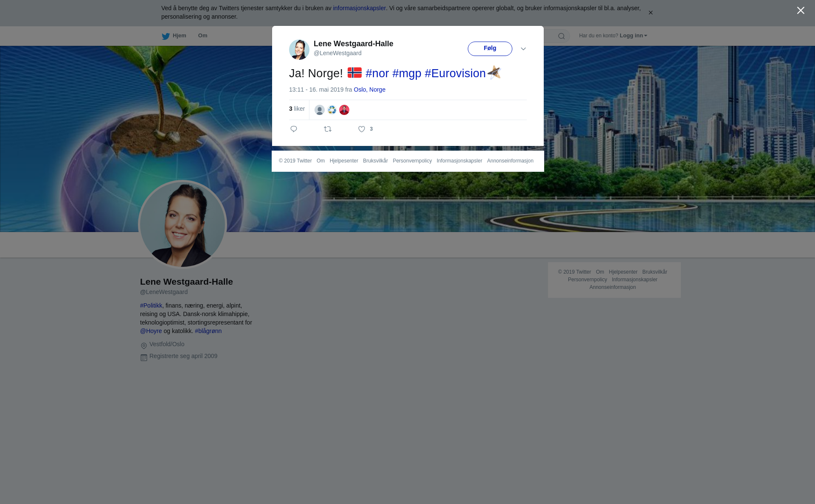The width and height of the screenshot is (815, 504).
Task: Open the grey default avatar liker
Action: [x=320, y=110]
